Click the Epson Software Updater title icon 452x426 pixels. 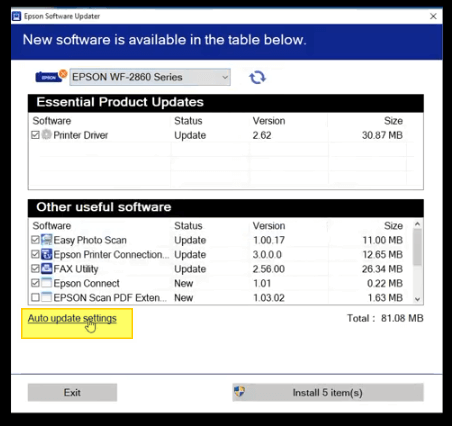click(16, 16)
